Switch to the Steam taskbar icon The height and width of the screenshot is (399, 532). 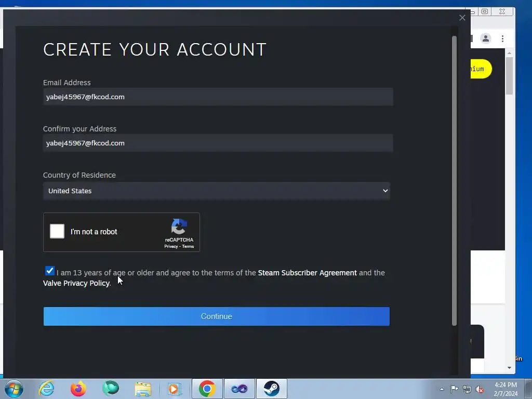coord(271,389)
